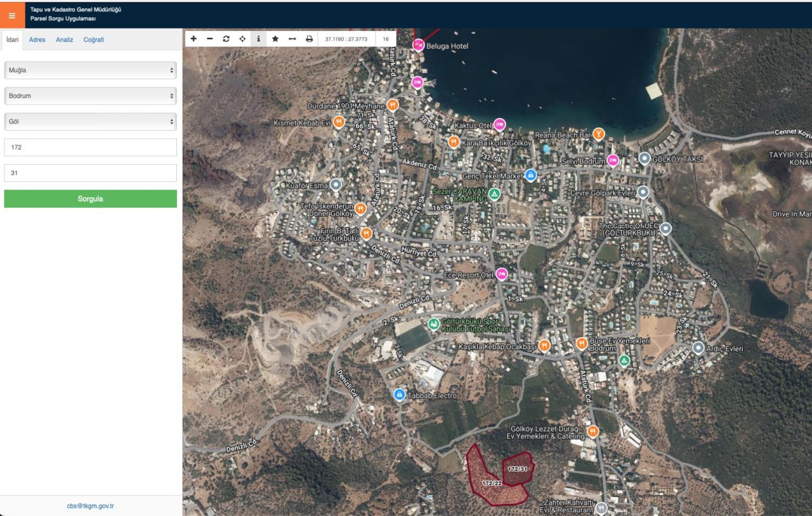Click the Buse Ev Yemekleri restaurant pin
Image resolution: width=812 pixels, height=516 pixels.
582,344
